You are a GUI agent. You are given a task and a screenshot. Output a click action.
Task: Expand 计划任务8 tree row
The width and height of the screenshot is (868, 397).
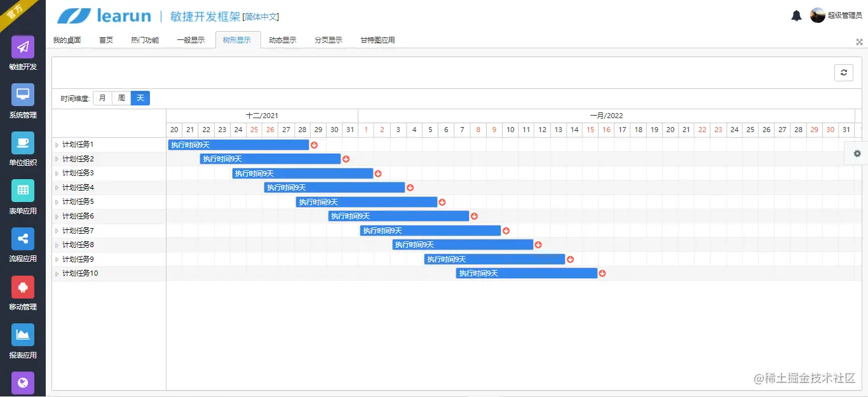pos(57,245)
